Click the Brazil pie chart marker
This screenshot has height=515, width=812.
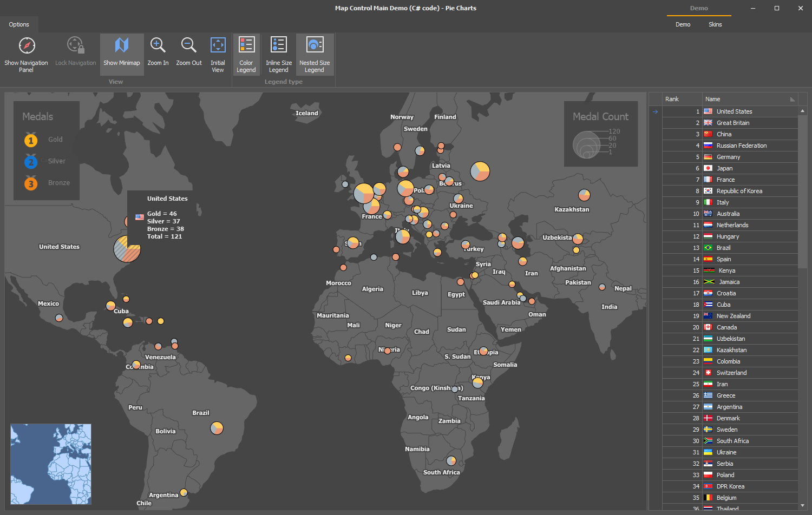pyautogui.click(x=217, y=428)
